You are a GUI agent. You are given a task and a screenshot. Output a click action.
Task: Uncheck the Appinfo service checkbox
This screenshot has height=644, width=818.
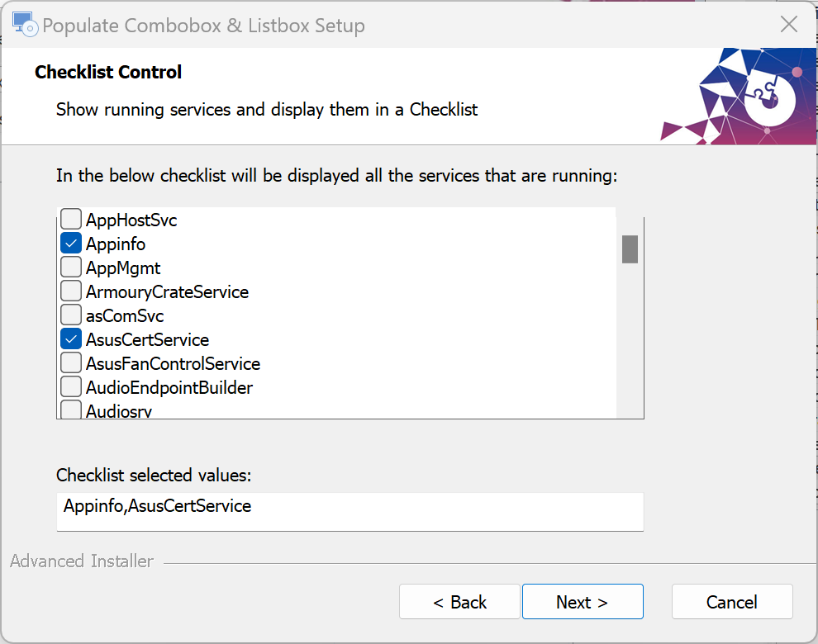71,244
